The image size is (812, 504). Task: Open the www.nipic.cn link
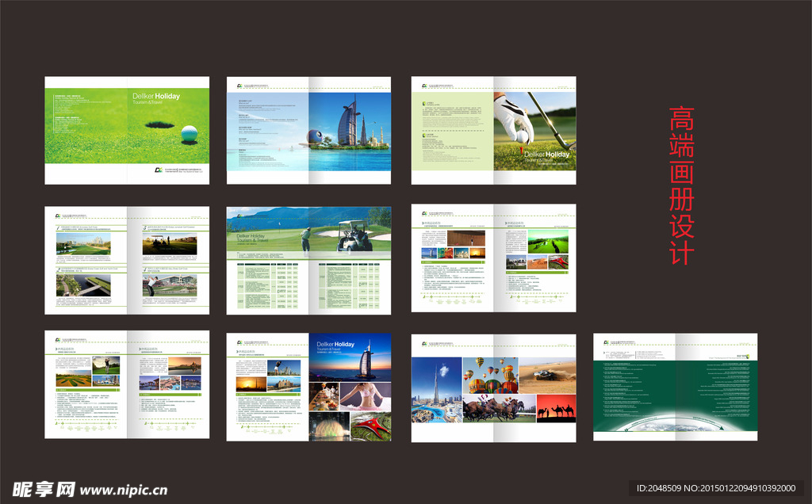(x=124, y=491)
